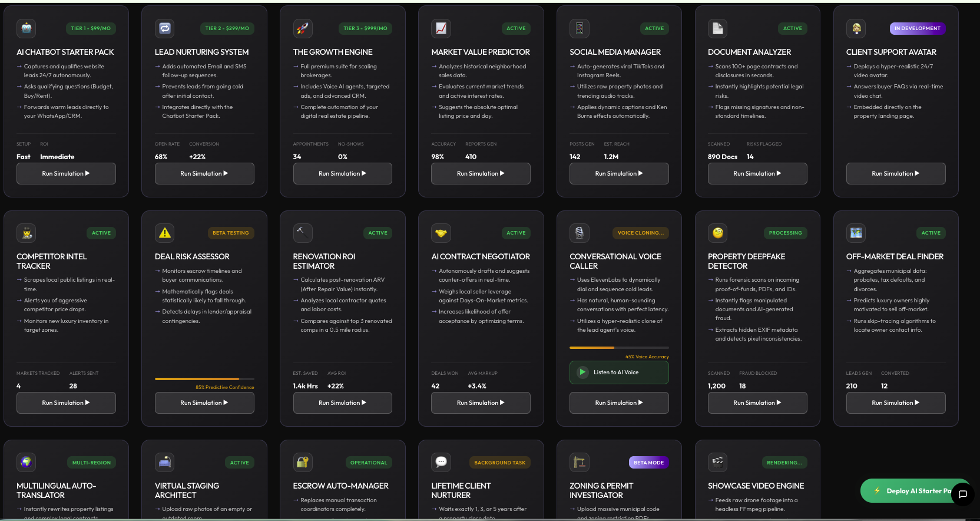Play the Listen to AI Voice sample
Viewport: 980px width, 521px height.
point(619,372)
